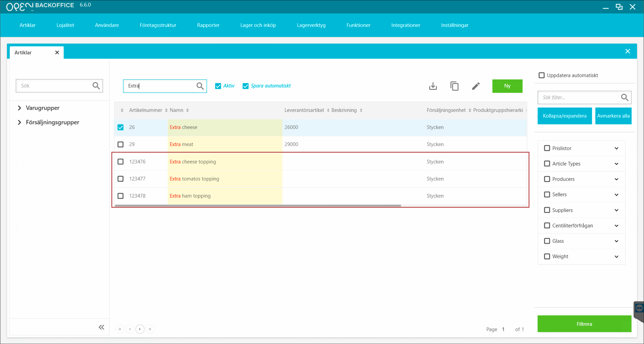The height and width of the screenshot is (344, 644).
Task: Enable Uppdatera automatiskt checkbox
Action: [541, 75]
